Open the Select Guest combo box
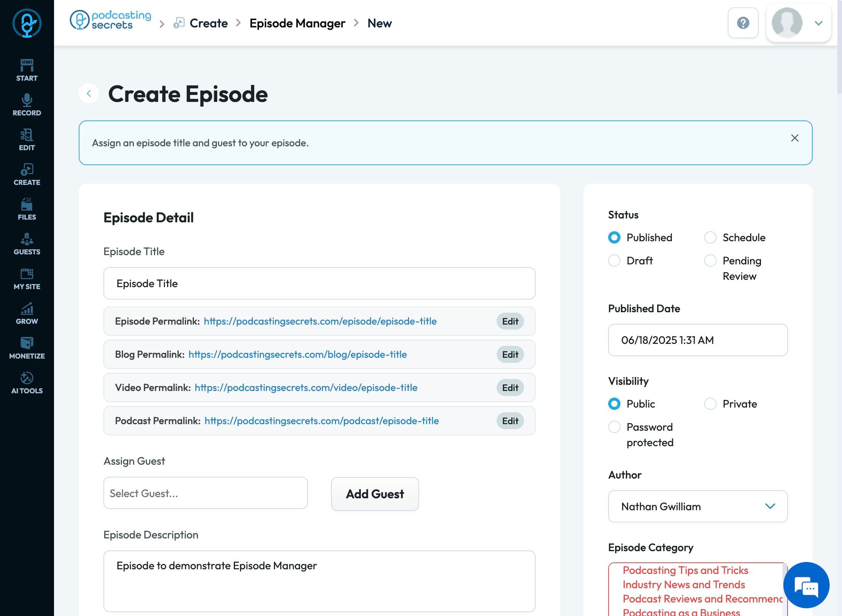Viewport: 842px width, 616px height. pos(206,493)
